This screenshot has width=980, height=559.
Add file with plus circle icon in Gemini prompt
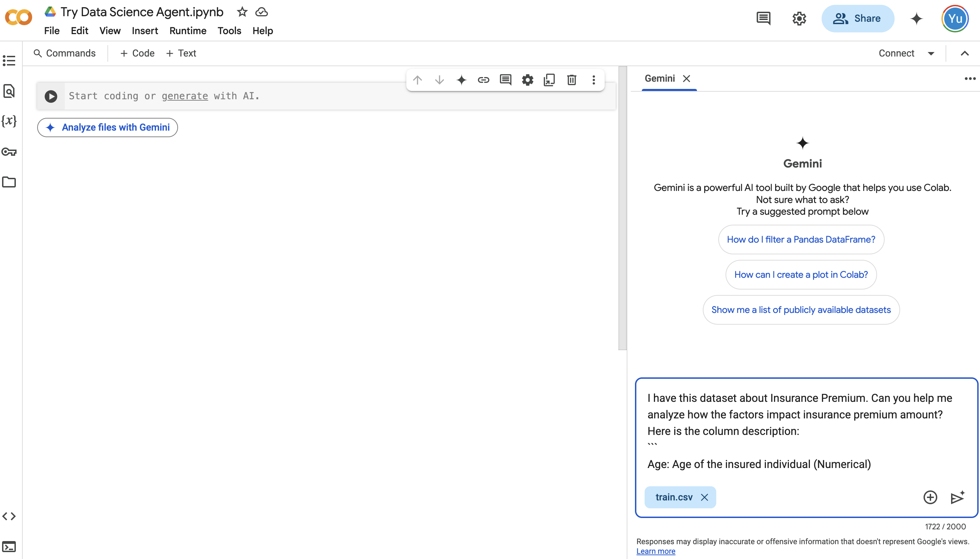930,497
